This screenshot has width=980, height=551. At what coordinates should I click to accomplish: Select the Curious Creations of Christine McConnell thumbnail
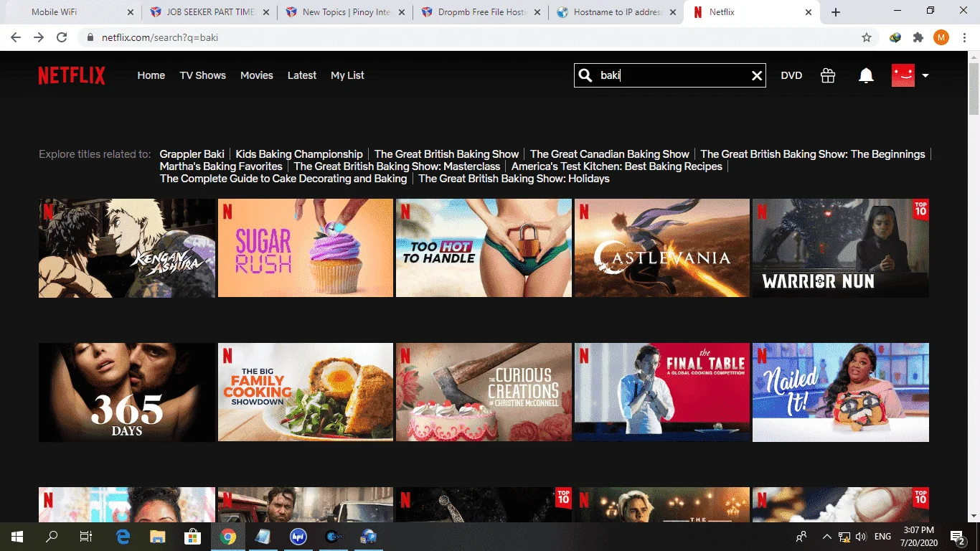pos(484,392)
